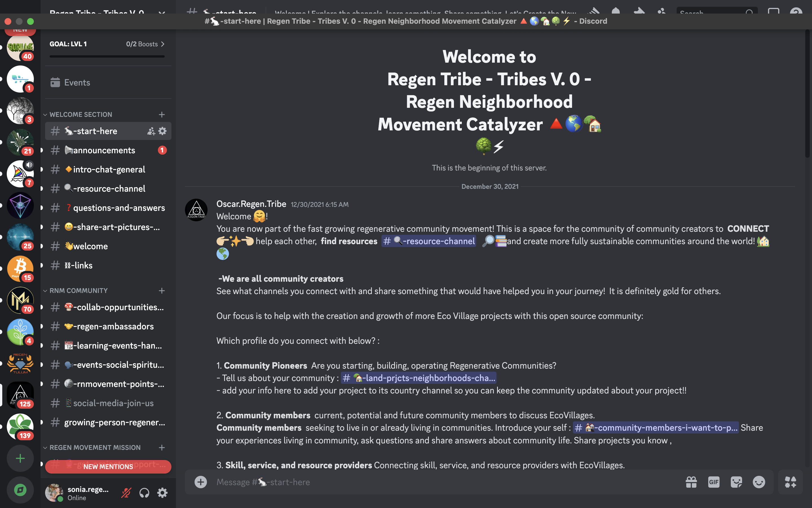Screen dimensions: 812x508
Task: Select social-media-join-us channel
Action: pyautogui.click(x=108, y=403)
